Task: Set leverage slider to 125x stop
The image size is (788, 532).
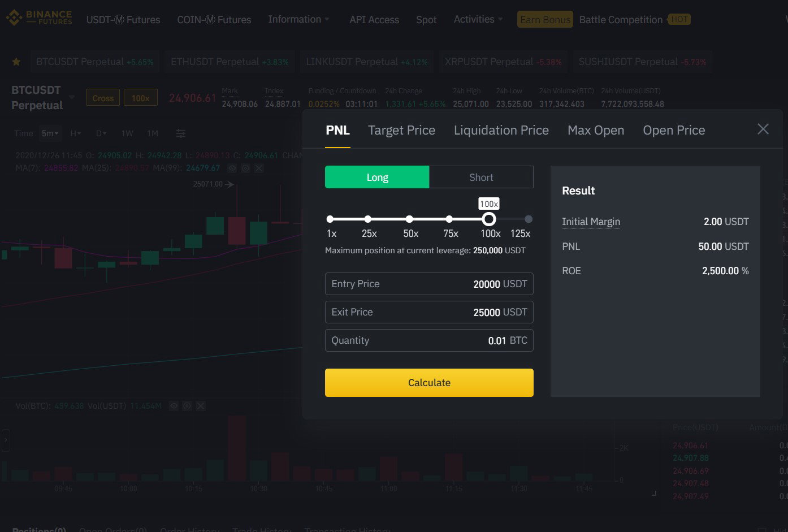Action: tap(529, 219)
